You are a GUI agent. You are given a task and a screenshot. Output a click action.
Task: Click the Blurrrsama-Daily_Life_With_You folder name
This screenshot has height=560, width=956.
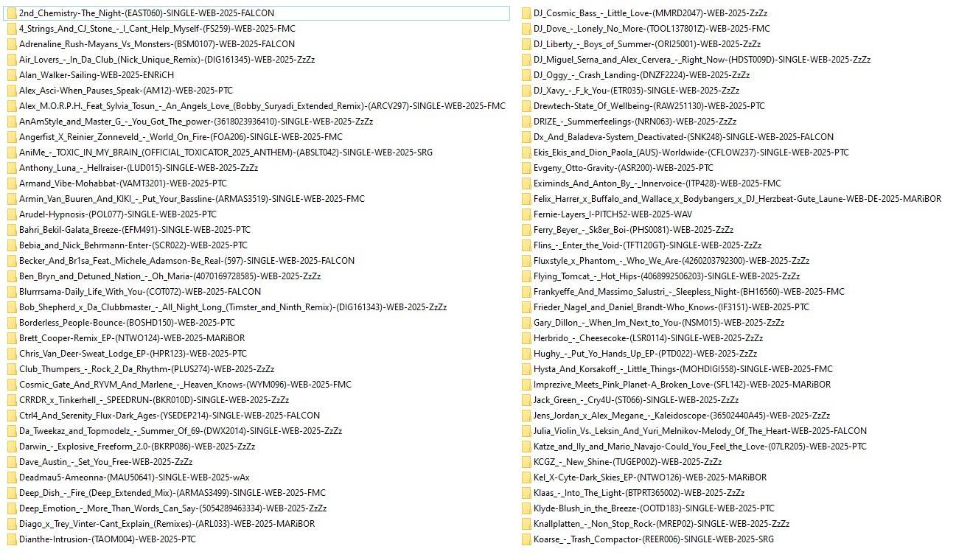point(140,292)
